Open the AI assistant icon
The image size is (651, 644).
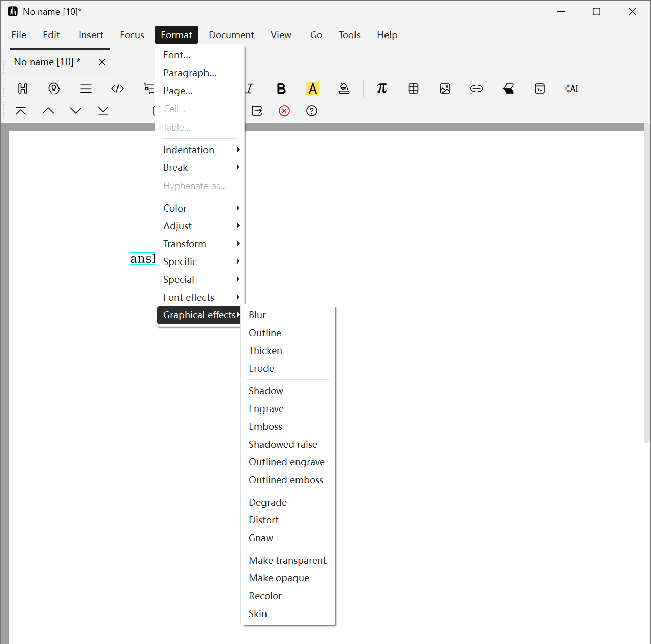(x=571, y=89)
